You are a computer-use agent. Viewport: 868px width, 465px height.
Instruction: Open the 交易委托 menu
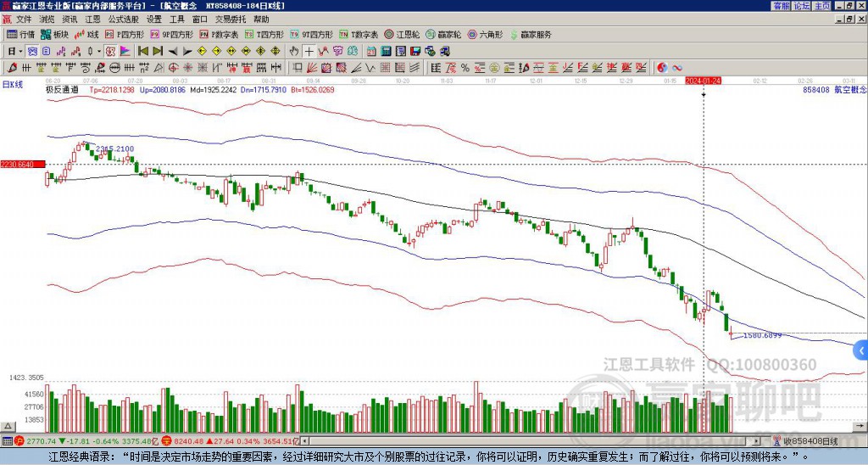[231, 20]
